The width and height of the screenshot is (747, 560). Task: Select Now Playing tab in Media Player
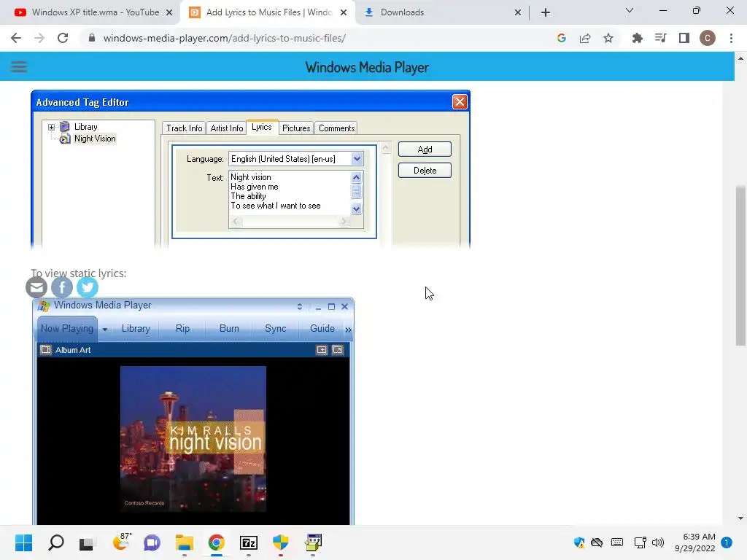66,329
